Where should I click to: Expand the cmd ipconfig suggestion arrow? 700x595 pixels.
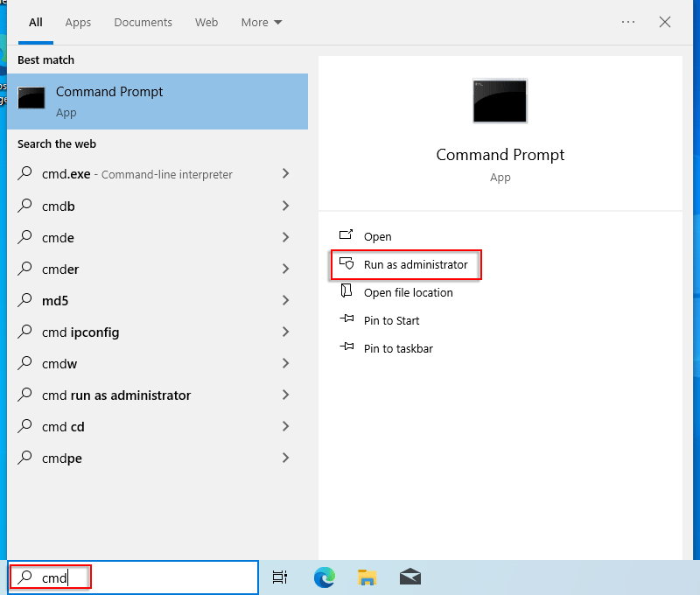286,332
